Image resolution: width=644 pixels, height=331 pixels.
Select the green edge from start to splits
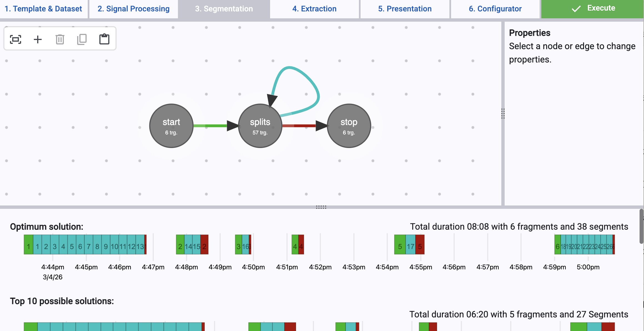211,126
